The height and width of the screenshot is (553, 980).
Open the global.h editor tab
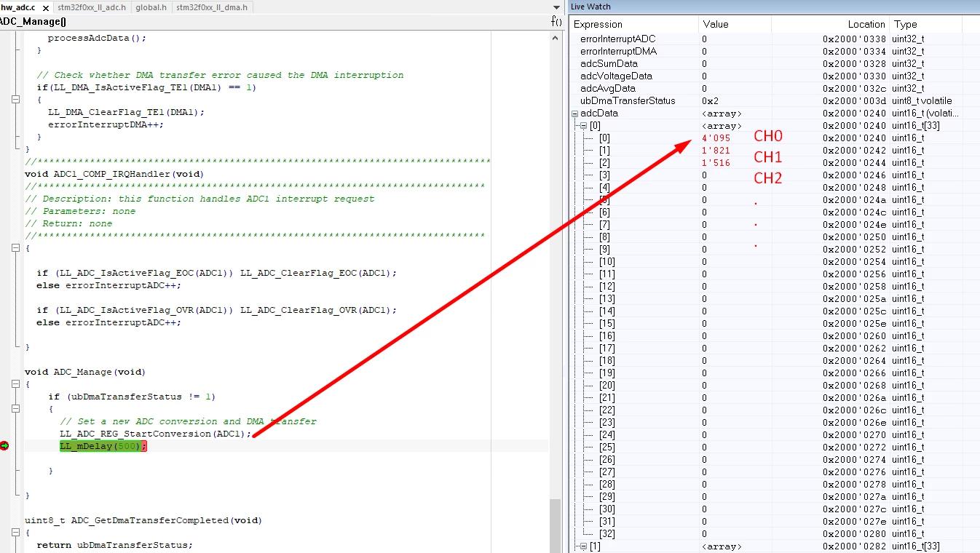pos(151,7)
